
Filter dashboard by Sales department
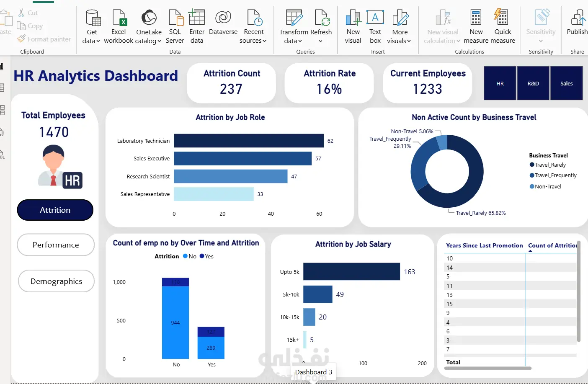click(567, 83)
